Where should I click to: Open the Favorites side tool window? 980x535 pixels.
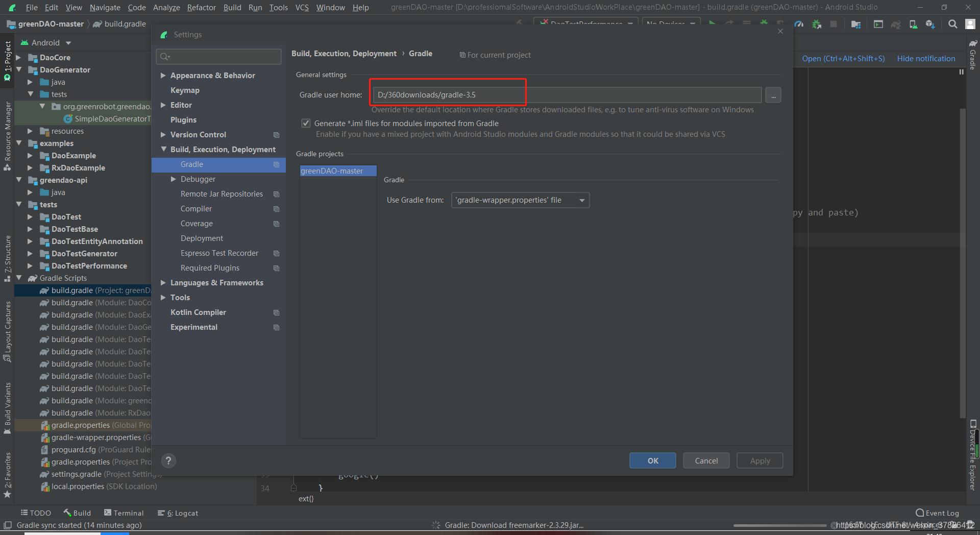point(7,475)
